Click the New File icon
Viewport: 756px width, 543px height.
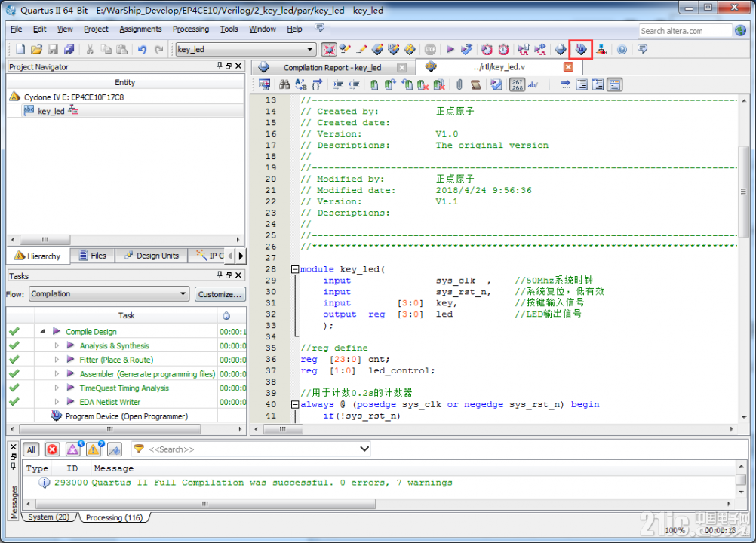(20, 49)
